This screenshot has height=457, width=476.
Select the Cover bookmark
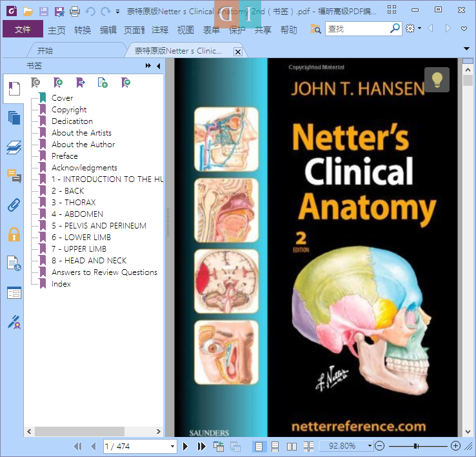tap(62, 98)
